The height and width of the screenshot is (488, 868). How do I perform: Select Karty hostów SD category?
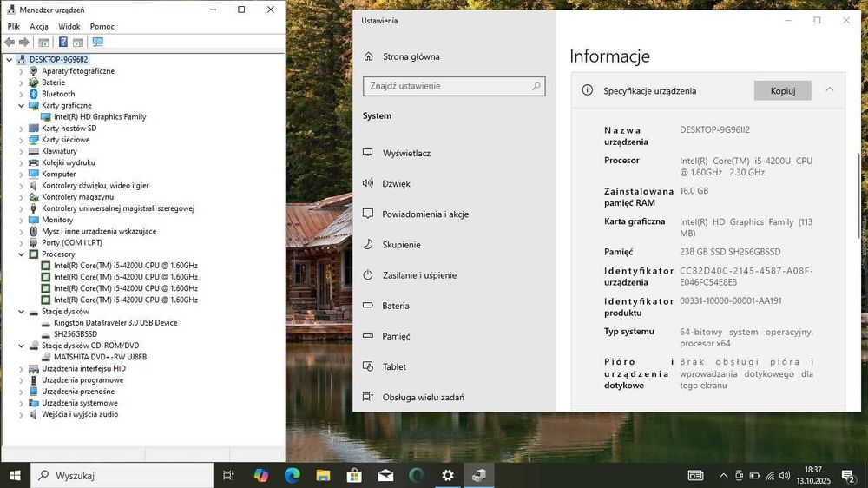click(x=69, y=128)
